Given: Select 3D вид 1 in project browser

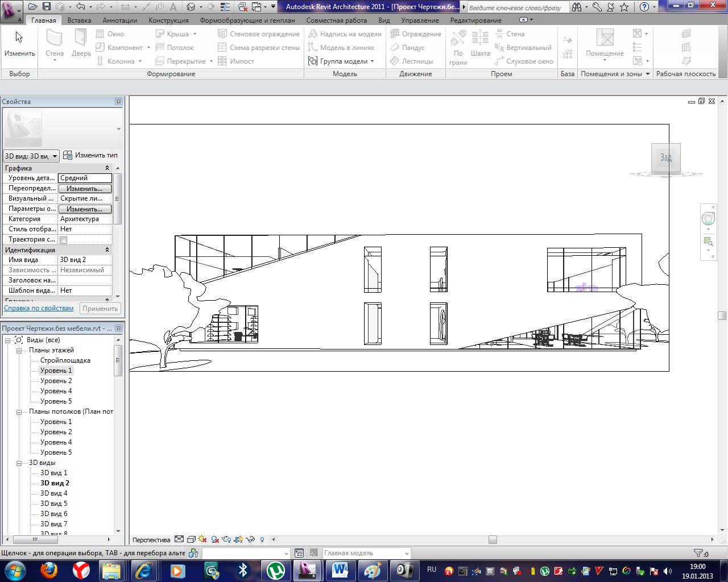Looking at the screenshot, I should [53, 473].
